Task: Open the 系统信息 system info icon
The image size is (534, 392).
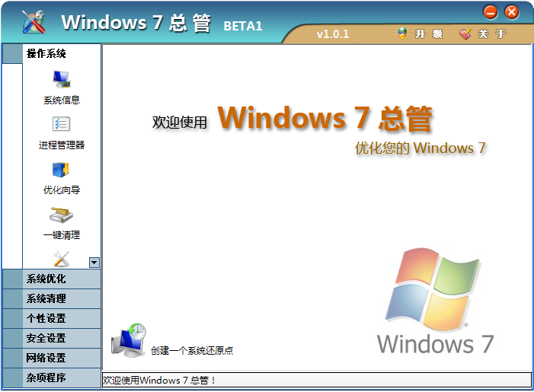Action: click(62, 79)
